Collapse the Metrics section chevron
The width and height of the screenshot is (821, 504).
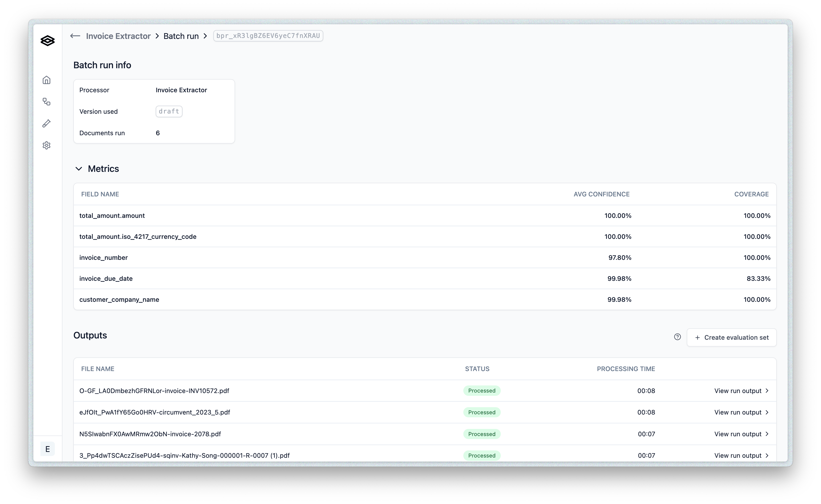click(x=79, y=169)
